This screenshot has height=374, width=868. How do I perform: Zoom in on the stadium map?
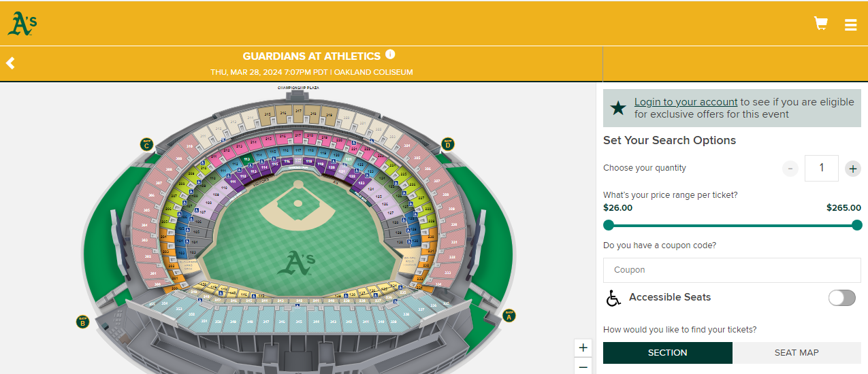click(x=583, y=347)
